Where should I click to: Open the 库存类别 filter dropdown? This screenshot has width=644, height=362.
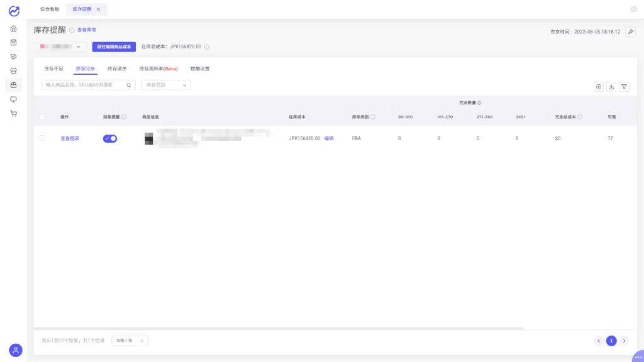click(166, 85)
